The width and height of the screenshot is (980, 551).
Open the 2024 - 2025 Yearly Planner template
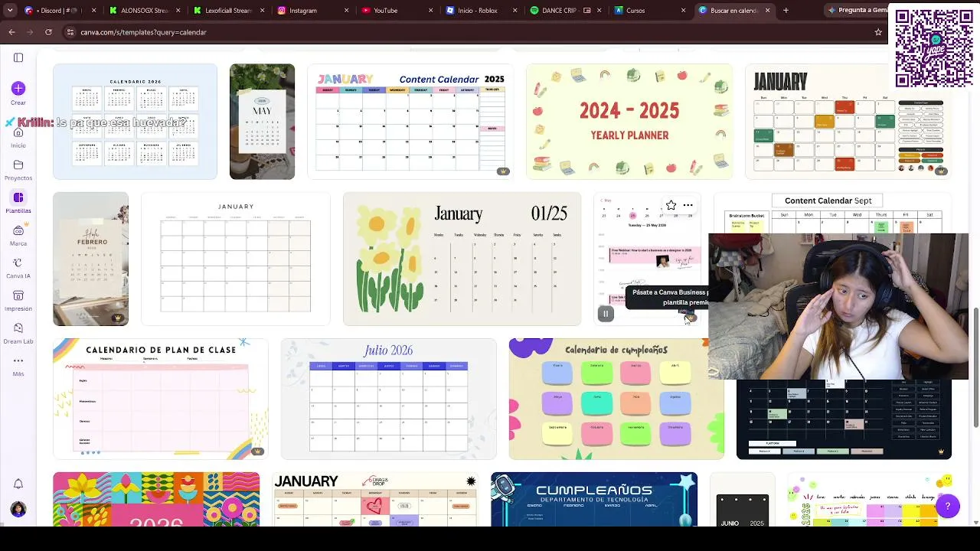629,122
